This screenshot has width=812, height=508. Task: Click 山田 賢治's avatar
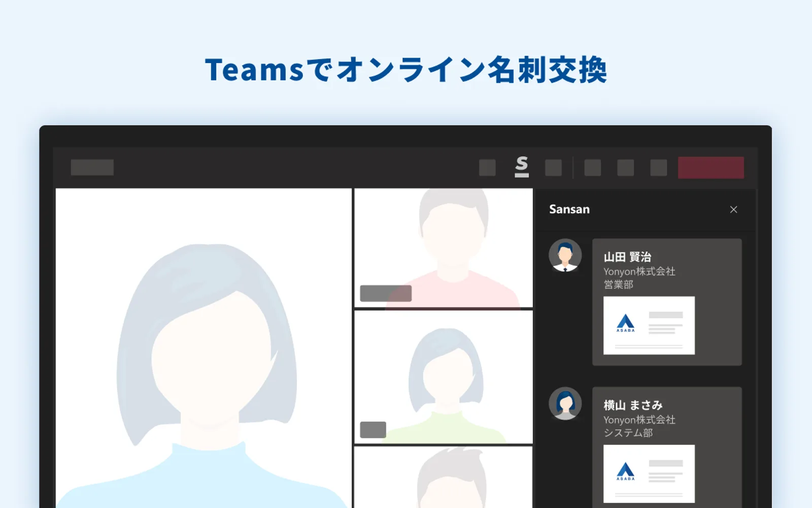565,256
